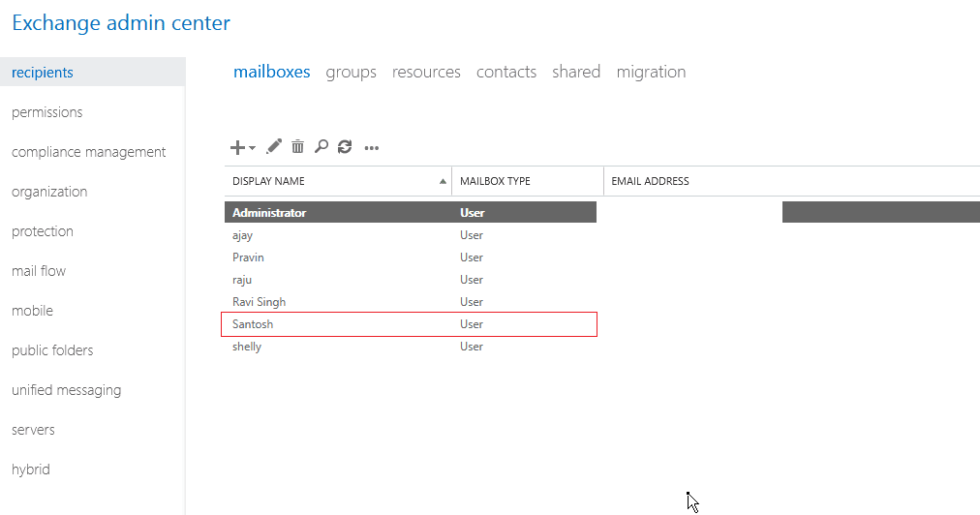This screenshot has height=515, width=980.
Task: Click the User type for Ravi Singh
Action: [472, 302]
